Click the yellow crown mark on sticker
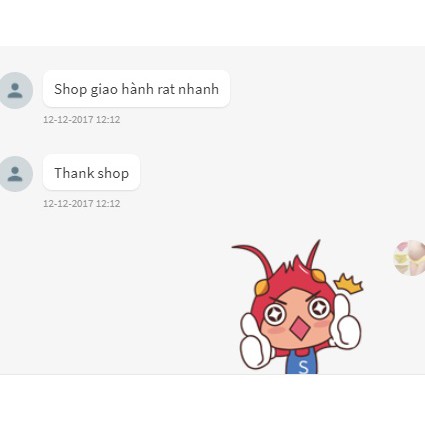The height and width of the screenshot is (425, 425). pos(348,283)
